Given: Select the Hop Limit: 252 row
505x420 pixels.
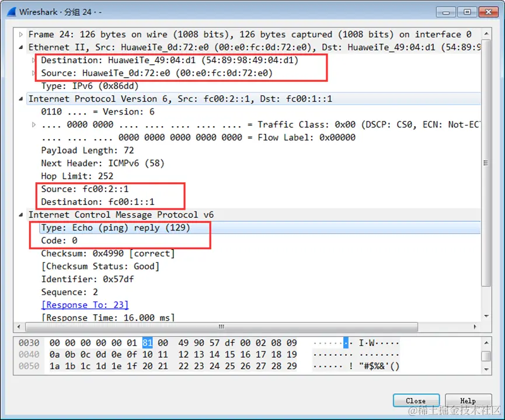Looking at the screenshot, I should [77, 176].
